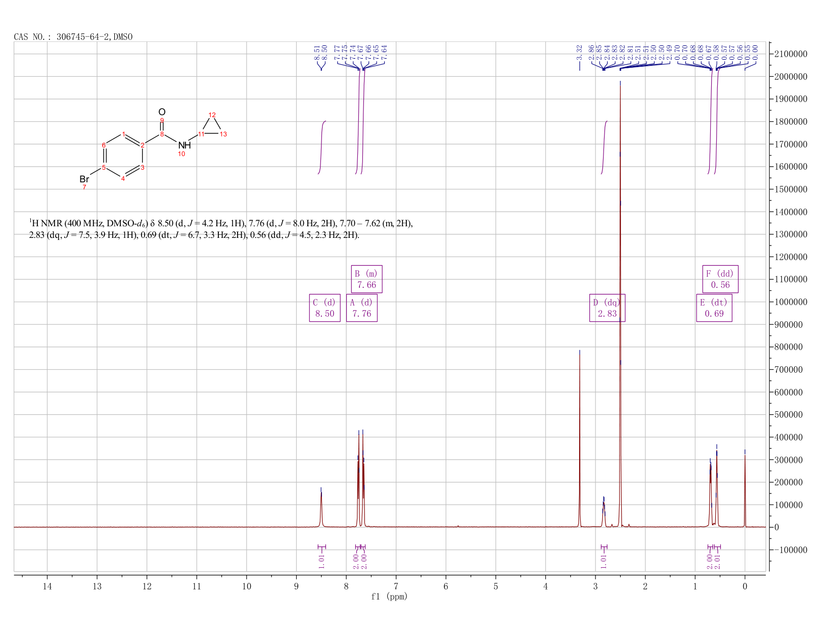Viewport: 834px width, 644px height.
Task: Click the DMSO solvent peak at 2.50 ppm
Action: click(620, 303)
